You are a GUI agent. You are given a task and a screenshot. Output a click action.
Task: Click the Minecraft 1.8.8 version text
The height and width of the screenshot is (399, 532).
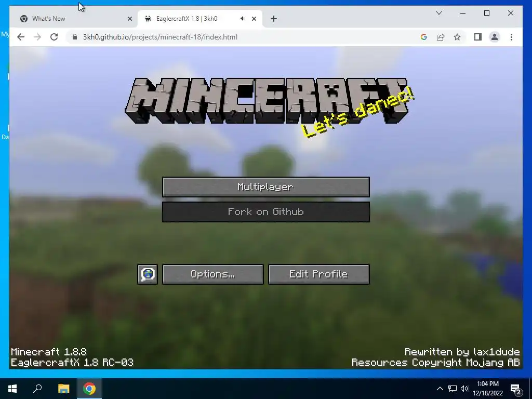point(49,352)
